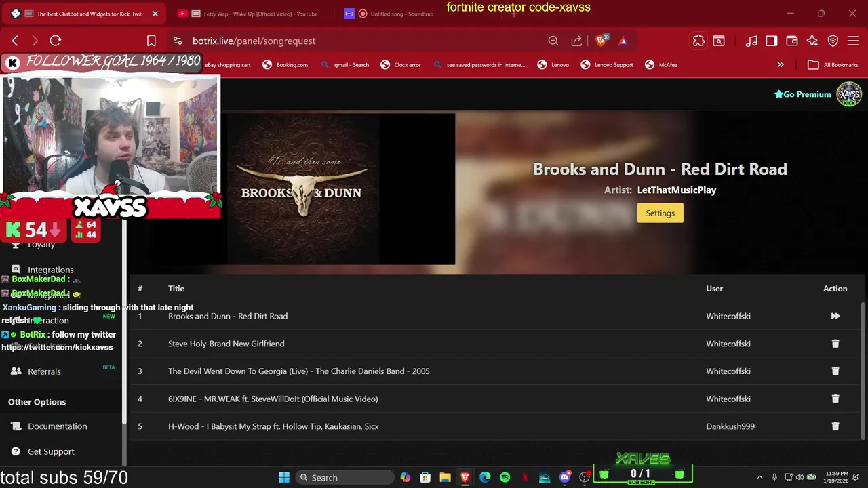This screenshot has height=488, width=868.
Task: Open the browser extensions puzzle icon
Action: (698, 41)
